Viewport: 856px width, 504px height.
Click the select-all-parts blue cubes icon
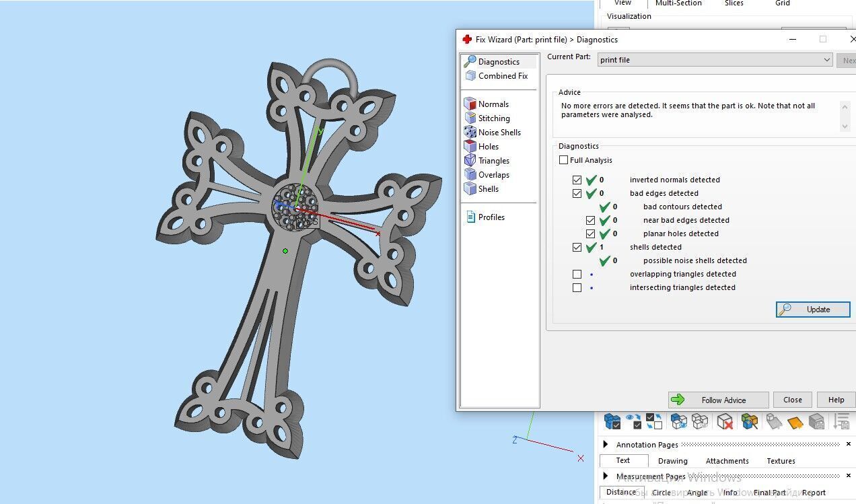(x=612, y=421)
